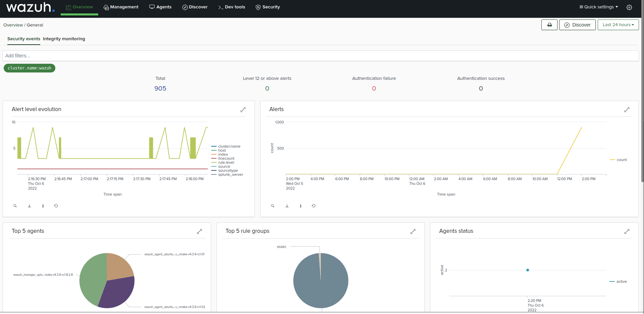
Task: Click zoom icon under Alerts chart
Action: (273, 206)
